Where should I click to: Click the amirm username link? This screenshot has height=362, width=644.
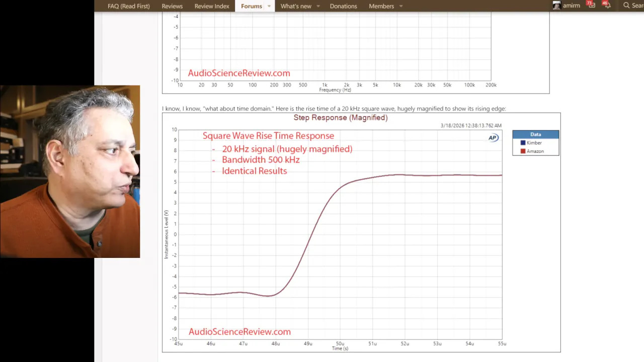tap(571, 6)
